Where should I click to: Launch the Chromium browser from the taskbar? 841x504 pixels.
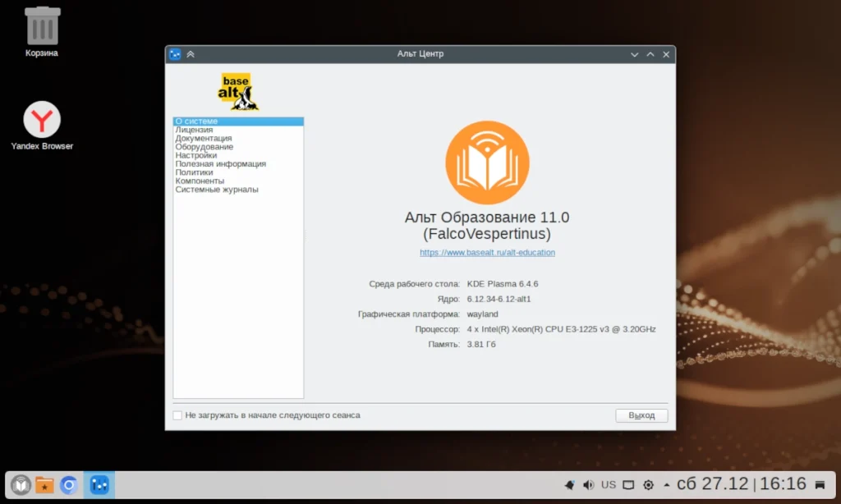click(69, 485)
